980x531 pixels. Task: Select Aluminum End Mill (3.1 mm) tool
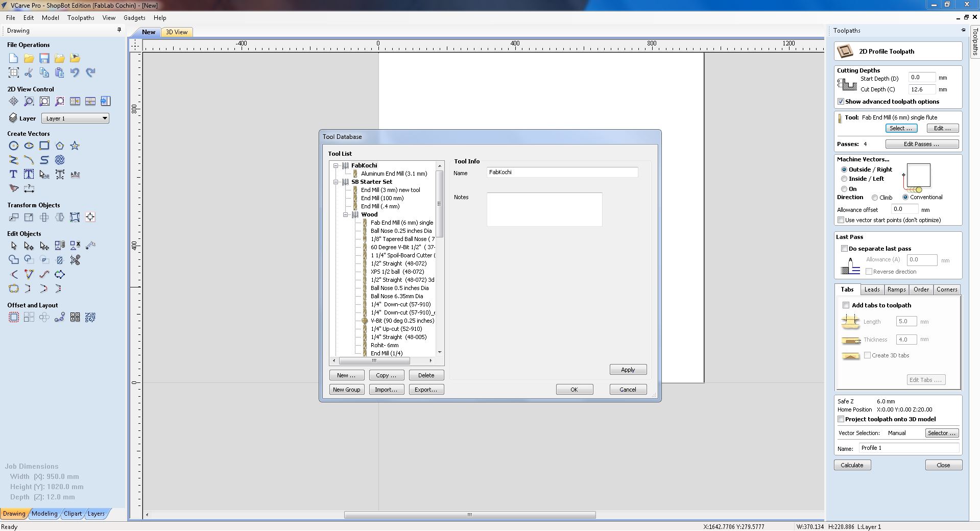(394, 174)
